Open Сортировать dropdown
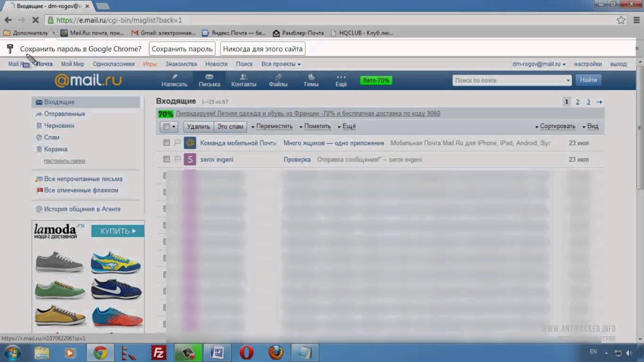The height and width of the screenshot is (362, 644). (x=555, y=127)
